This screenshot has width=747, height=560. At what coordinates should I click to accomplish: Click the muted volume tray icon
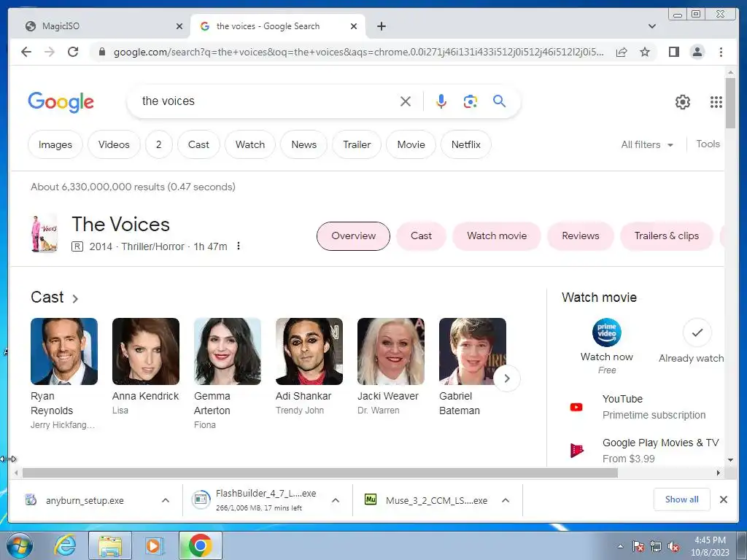(x=673, y=547)
